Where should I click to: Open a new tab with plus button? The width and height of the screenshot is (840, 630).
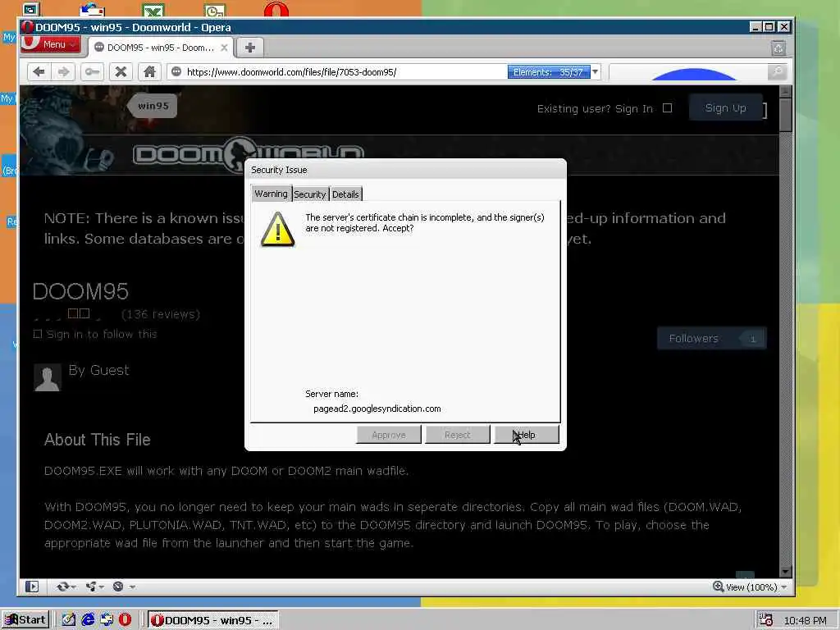tap(249, 48)
